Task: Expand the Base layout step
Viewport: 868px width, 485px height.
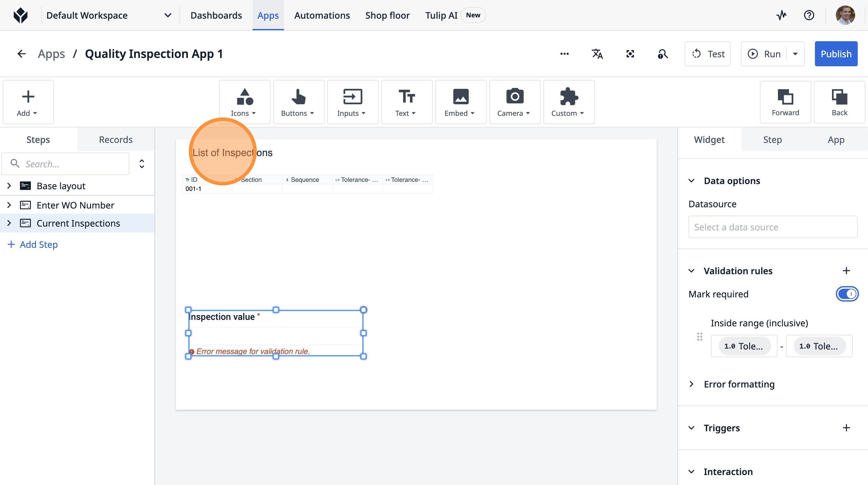Action: point(9,186)
